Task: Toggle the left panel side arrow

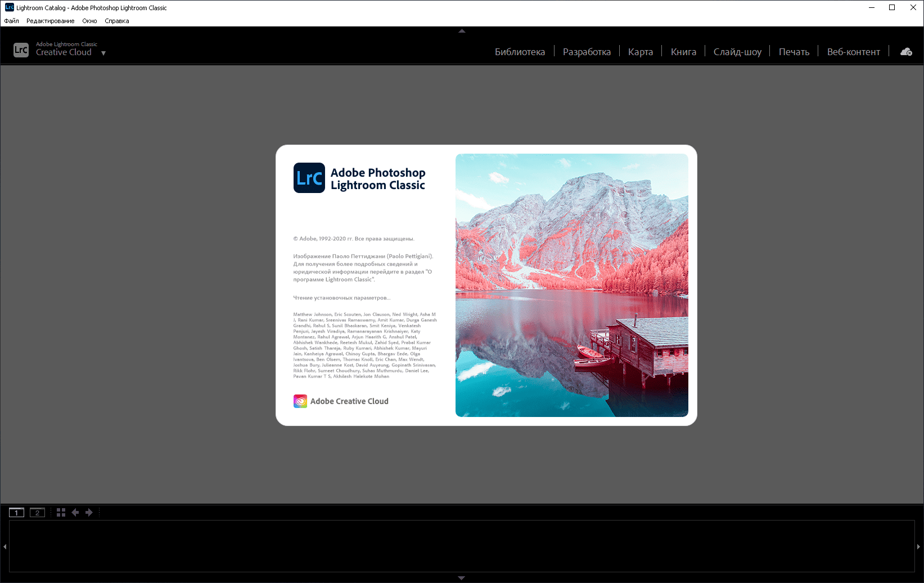Action: [5, 546]
